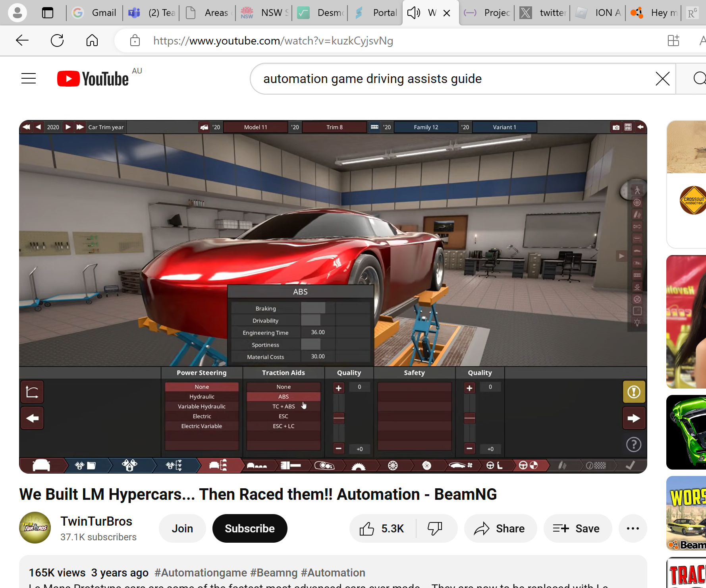Screen dimensions: 706x588
Task: Close the active YouTube tab
Action: 447,13
